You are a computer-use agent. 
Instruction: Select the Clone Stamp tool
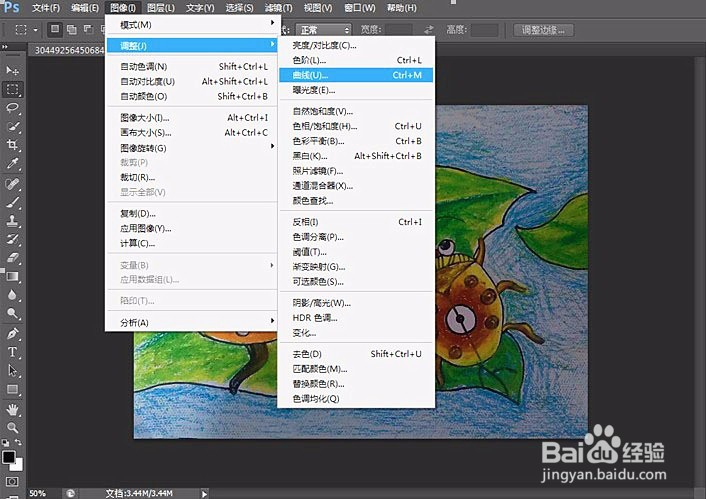[12, 221]
